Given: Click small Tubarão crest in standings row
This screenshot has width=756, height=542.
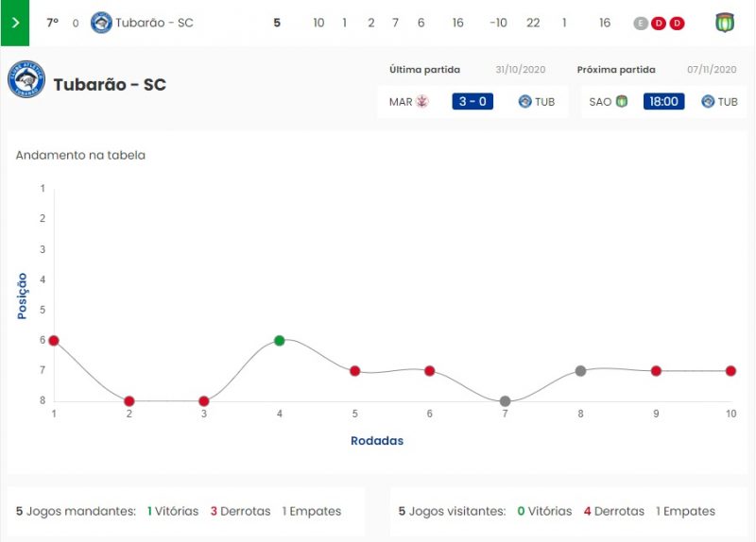Looking at the screenshot, I should [x=101, y=23].
